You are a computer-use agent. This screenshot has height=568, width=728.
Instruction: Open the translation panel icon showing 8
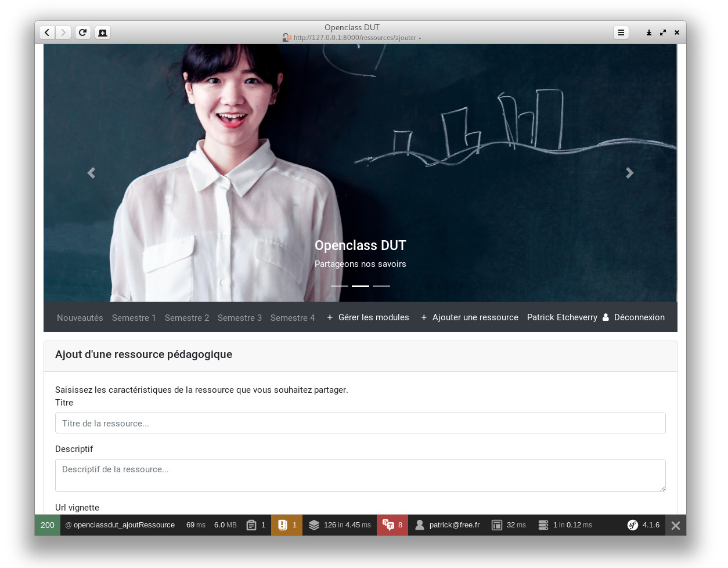coord(388,525)
